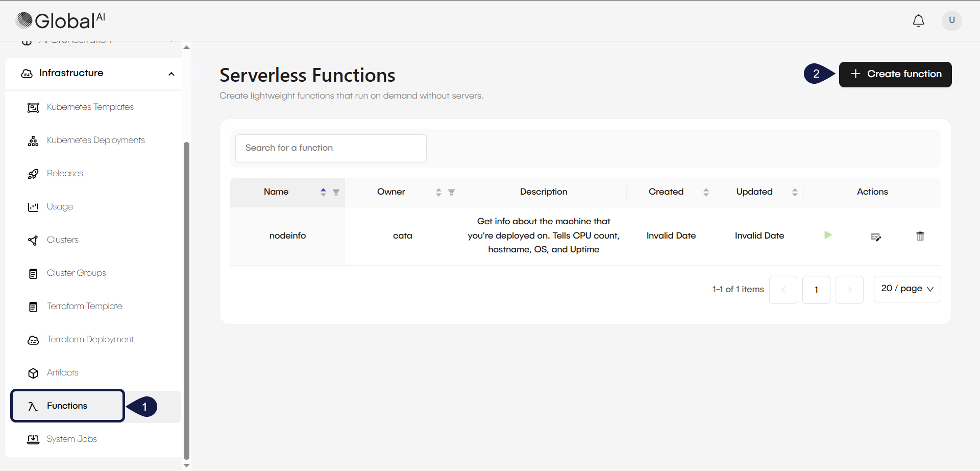The image size is (980, 471).
Task: Open Usage via its chart icon
Action: (33, 207)
